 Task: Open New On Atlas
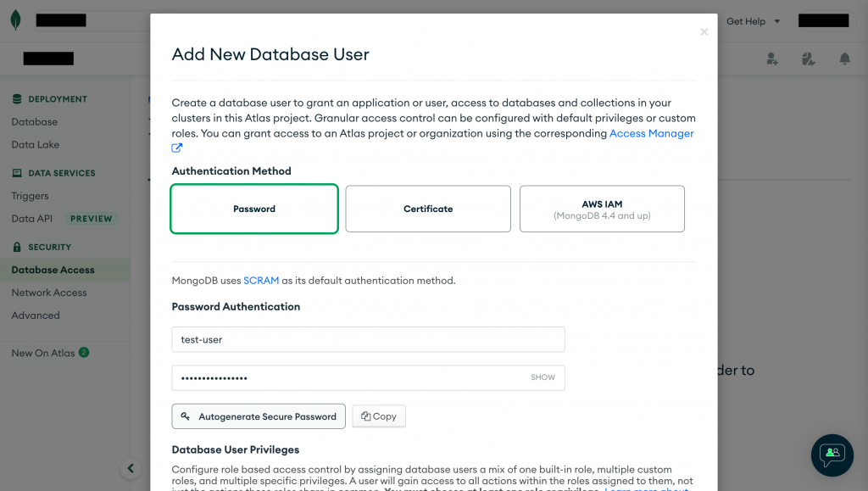click(43, 353)
